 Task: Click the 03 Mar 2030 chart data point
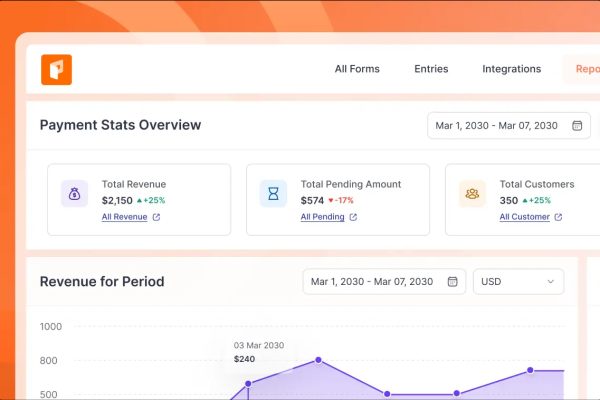(x=248, y=384)
